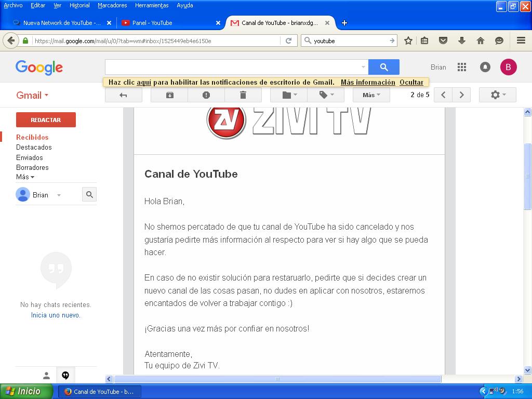This screenshot has width=532, height=399.
Task: Click the Hangouts chat quote icon
Action: point(65,375)
